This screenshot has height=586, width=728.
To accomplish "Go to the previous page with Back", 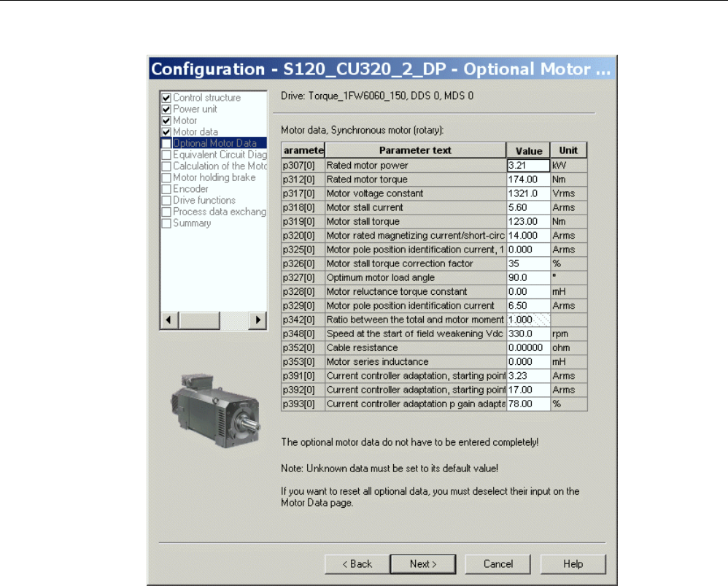I will 357,563.
